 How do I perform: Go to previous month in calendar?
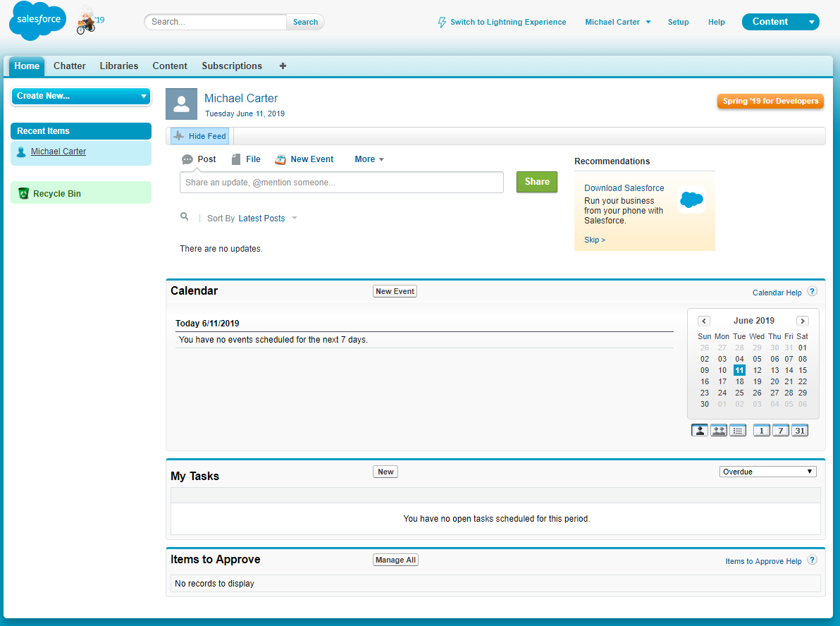tap(704, 321)
